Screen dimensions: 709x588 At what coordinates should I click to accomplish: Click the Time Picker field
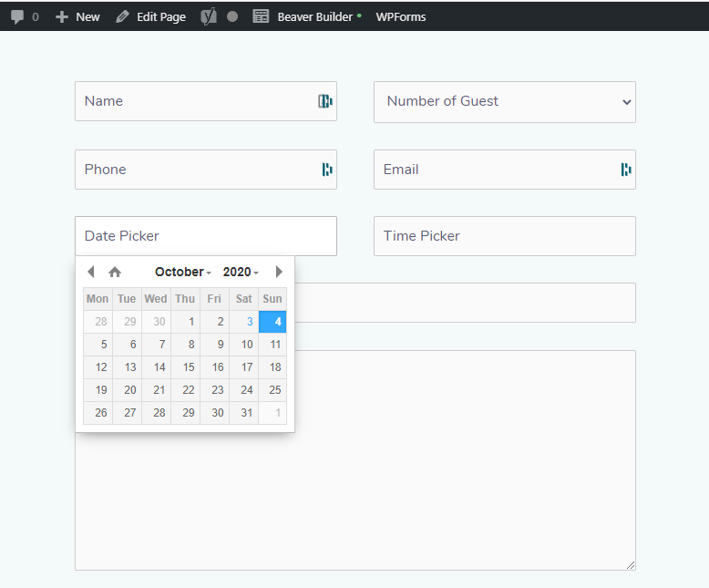[505, 236]
